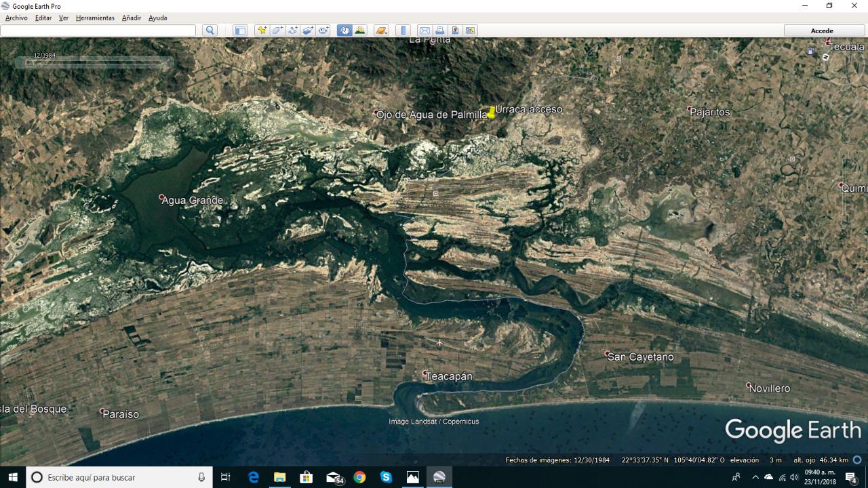Image resolution: width=868 pixels, height=488 pixels.
Task: Expand hidden system tray icons
Action: point(755,477)
